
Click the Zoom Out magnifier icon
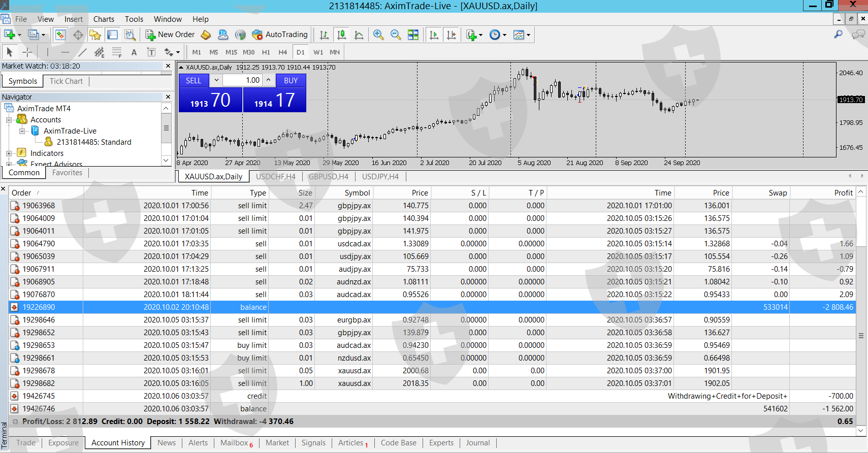(395, 35)
